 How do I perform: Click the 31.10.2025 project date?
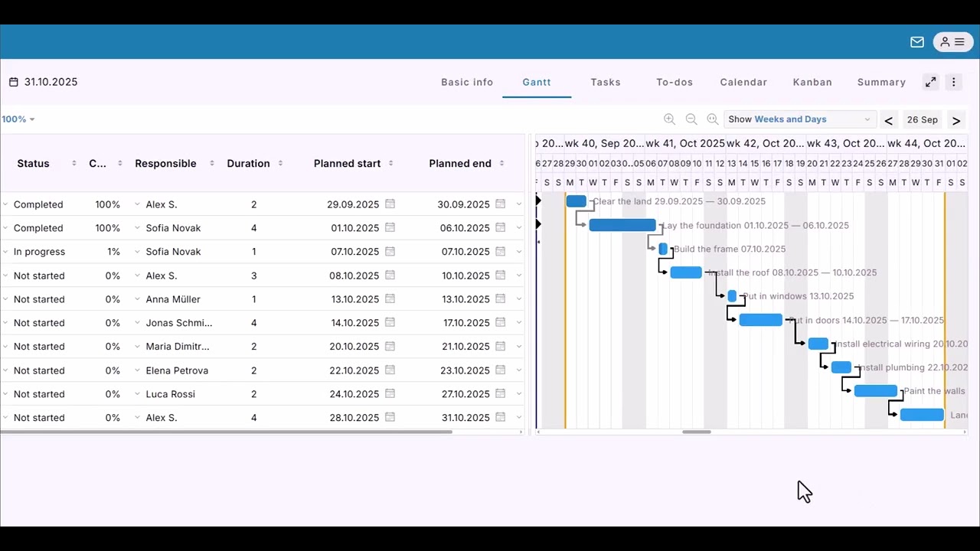point(51,82)
